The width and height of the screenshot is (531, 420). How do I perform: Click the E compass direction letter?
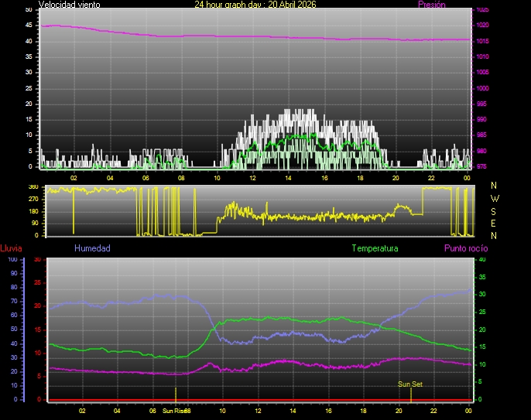(495, 223)
